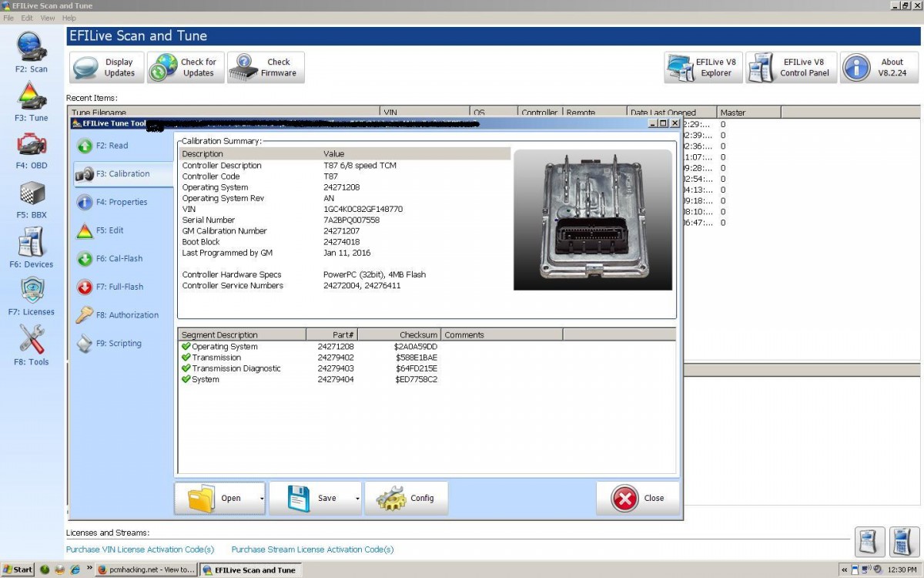This screenshot has height=578, width=924.
Task: Select the F8: Authorization tab
Action: pyautogui.click(x=123, y=315)
